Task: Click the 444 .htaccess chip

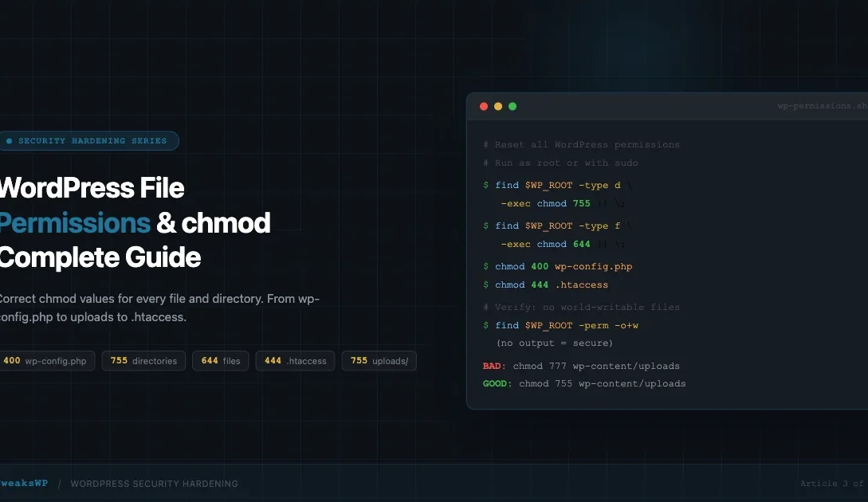Action: [x=295, y=361]
